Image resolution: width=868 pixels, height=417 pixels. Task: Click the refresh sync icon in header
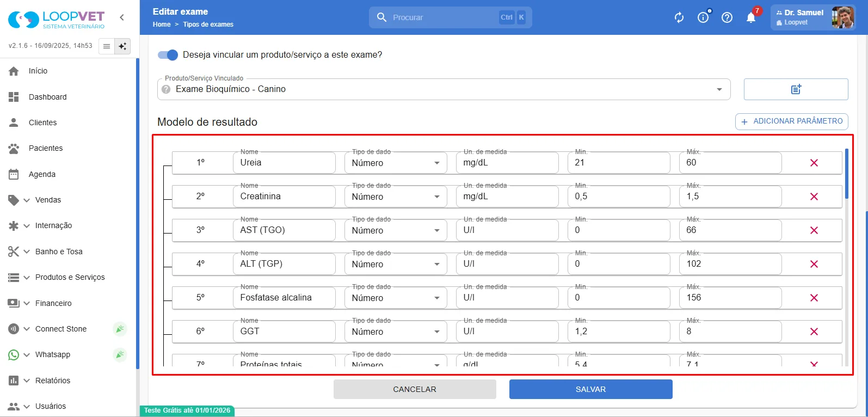coord(679,17)
